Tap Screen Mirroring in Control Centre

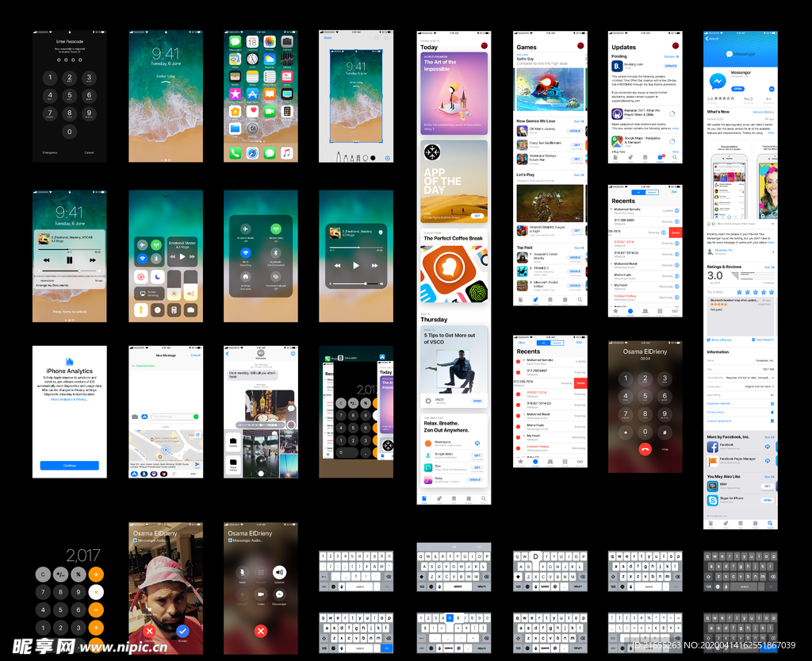tap(149, 294)
